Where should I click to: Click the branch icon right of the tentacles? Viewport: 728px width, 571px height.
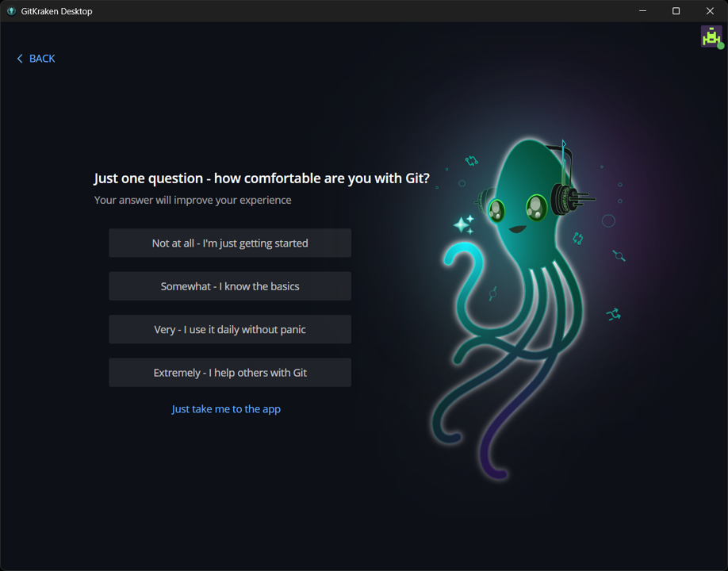pyautogui.click(x=613, y=315)
